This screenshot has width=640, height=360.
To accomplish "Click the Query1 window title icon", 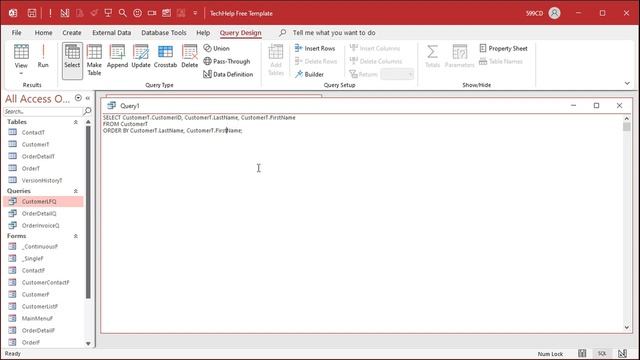I will pyautogui.click(x=111, y=106).
